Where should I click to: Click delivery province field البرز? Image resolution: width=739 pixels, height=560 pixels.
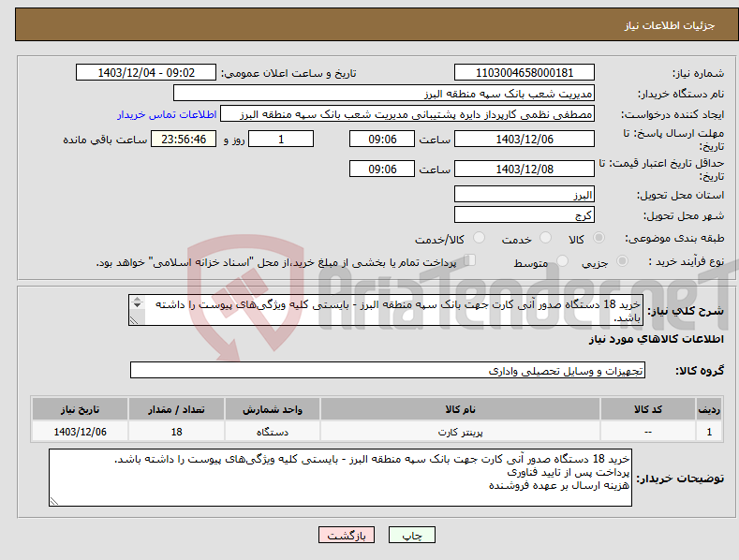pos(525,194)
